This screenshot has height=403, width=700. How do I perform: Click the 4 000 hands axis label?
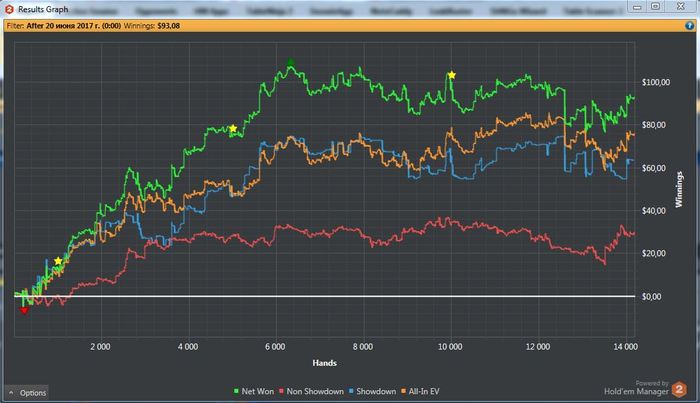[x=188, y=347]
